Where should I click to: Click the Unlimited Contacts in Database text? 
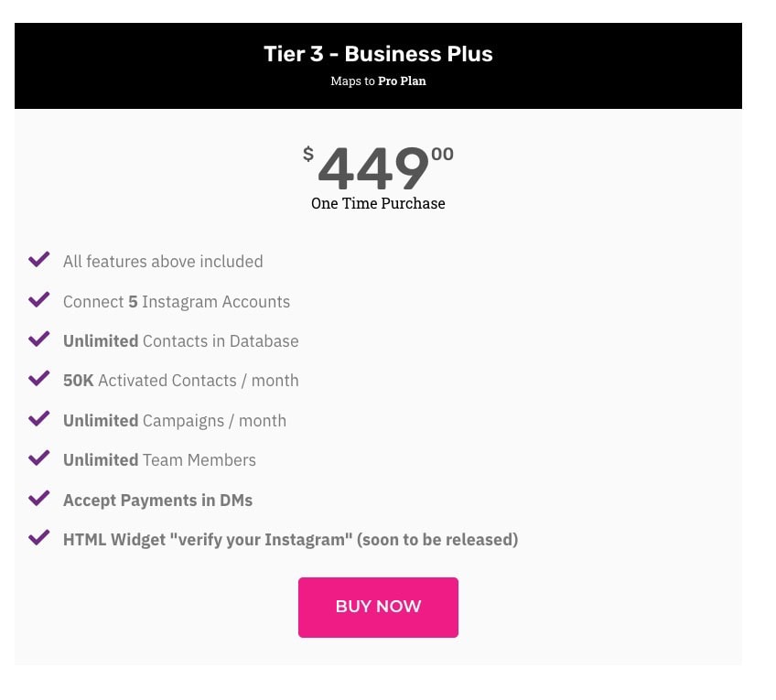pyautogui.click(x=180, y=341)
